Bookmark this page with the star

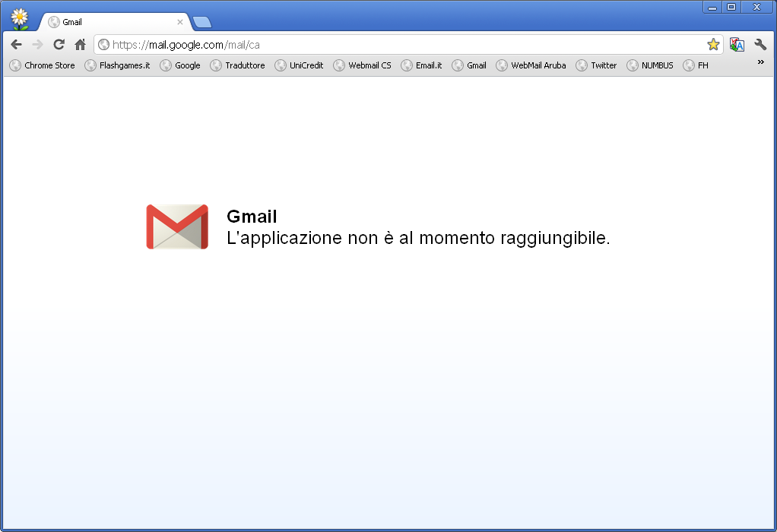coord(713,45)
